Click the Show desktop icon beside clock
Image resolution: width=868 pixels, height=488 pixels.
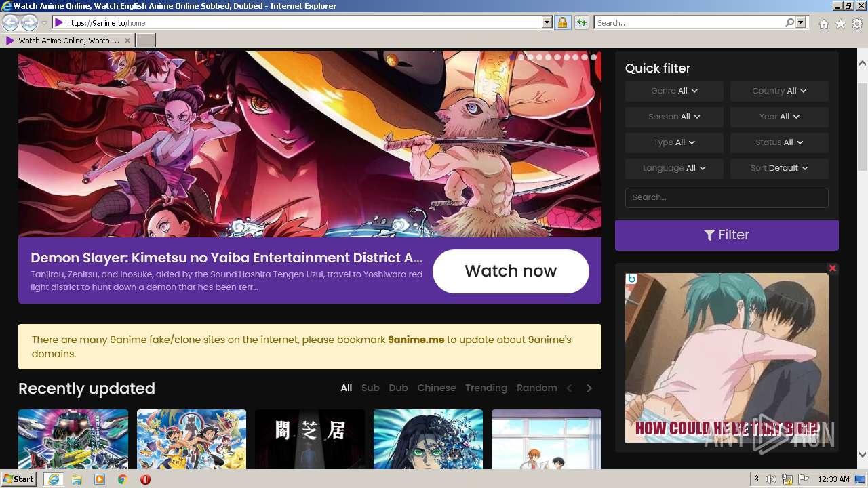tap(861, 479)
